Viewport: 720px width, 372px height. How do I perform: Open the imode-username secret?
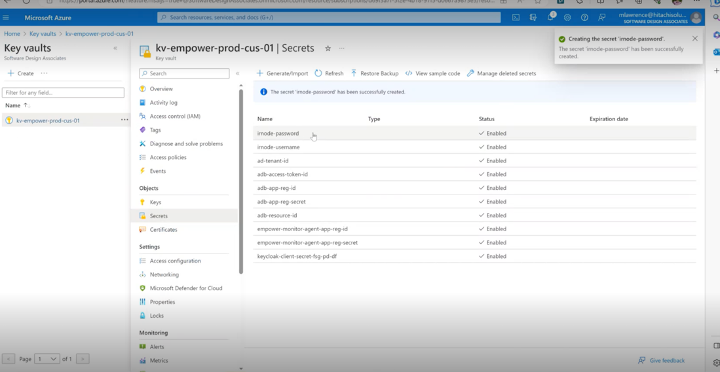click(x=278, y=147)
